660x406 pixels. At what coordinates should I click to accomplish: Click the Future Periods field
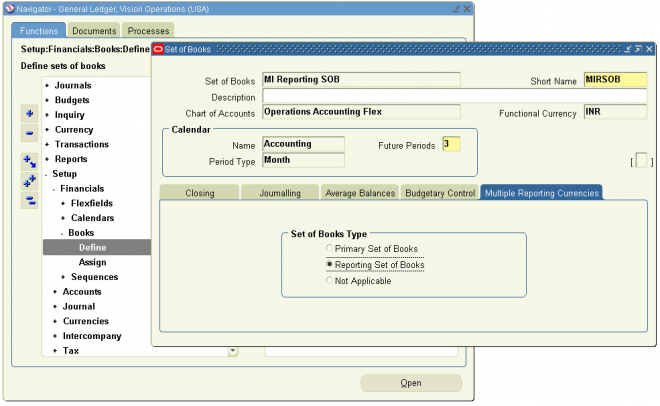[451, 144]
